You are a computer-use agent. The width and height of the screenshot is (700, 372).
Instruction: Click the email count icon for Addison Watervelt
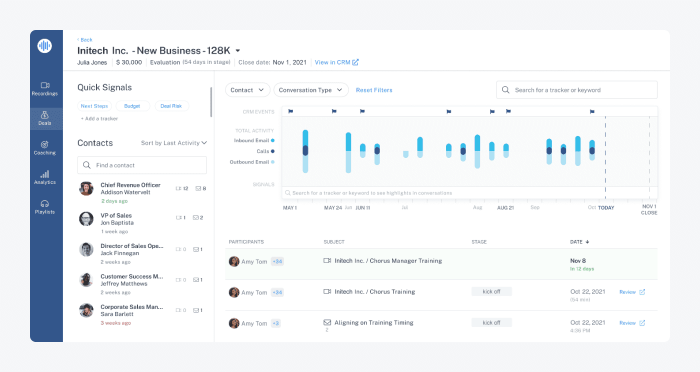pos(198,188)
